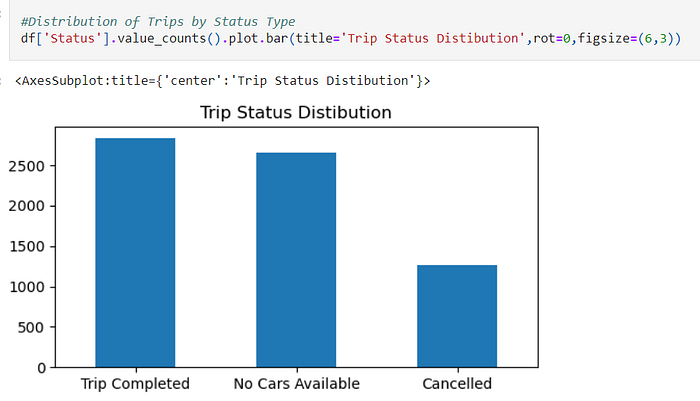Click the code comment line about Distribution of Trips
This screenshot has height=401, width=700.
pyautogui.click(x=158, y=21)
